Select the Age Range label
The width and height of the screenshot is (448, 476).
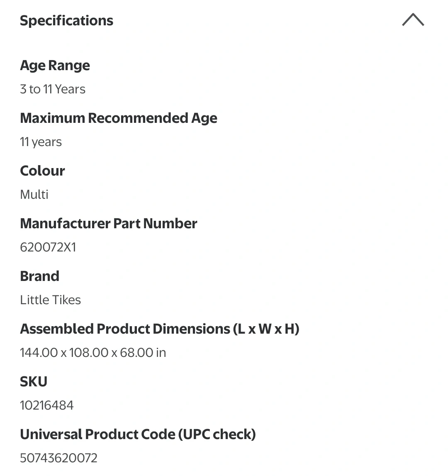pyautogui.click(x=55, y=66)
